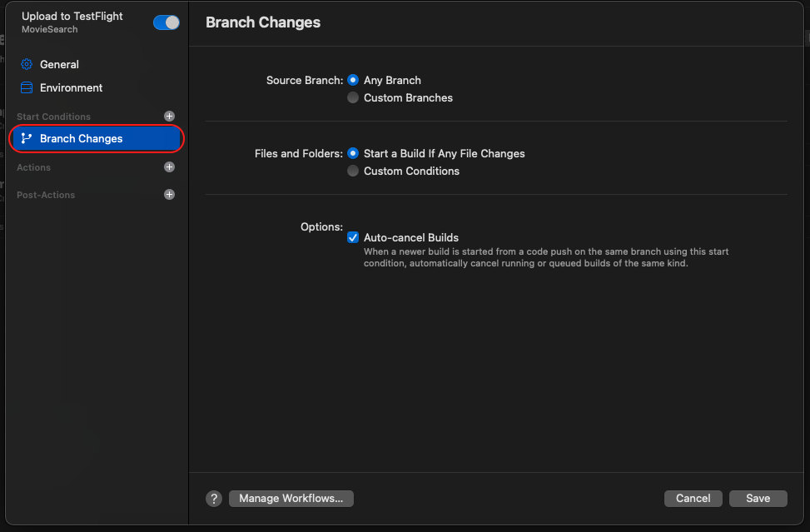Select the Any Branch radio option
Viewport: 810px width, 532px height.
pos(353,80)
